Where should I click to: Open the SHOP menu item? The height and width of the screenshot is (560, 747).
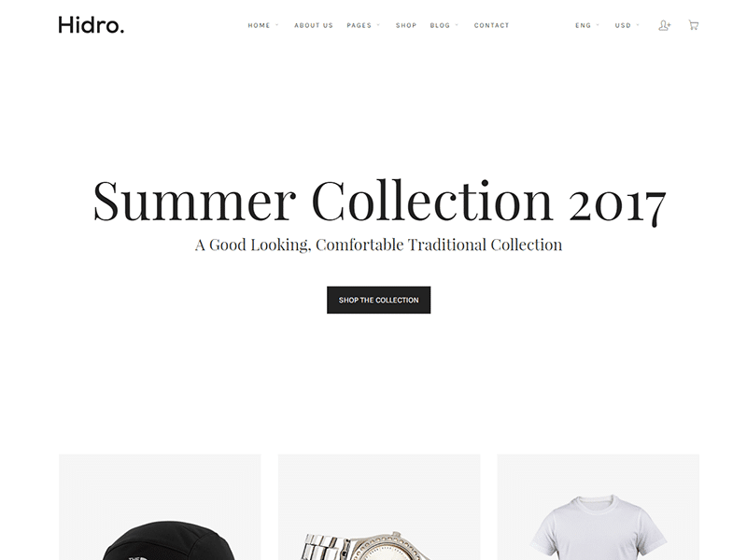(x=406, y=25)
